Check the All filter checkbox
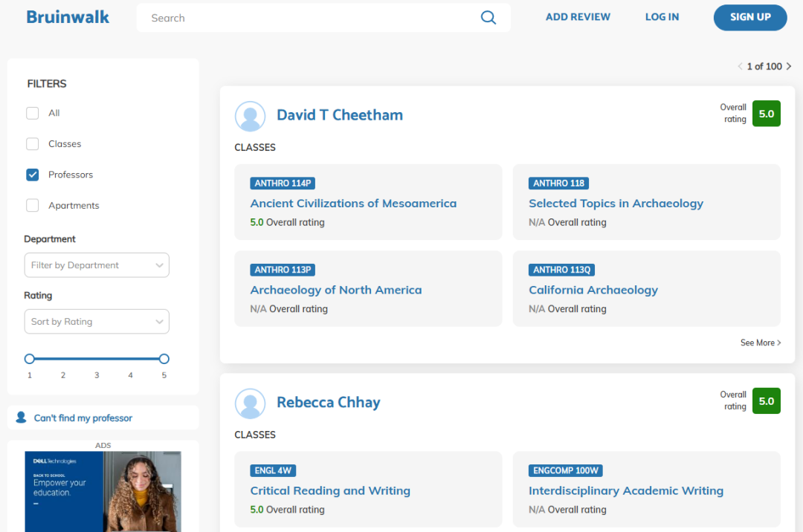The height and width of the screenshot is (532, 803). (x=33, y=113)
